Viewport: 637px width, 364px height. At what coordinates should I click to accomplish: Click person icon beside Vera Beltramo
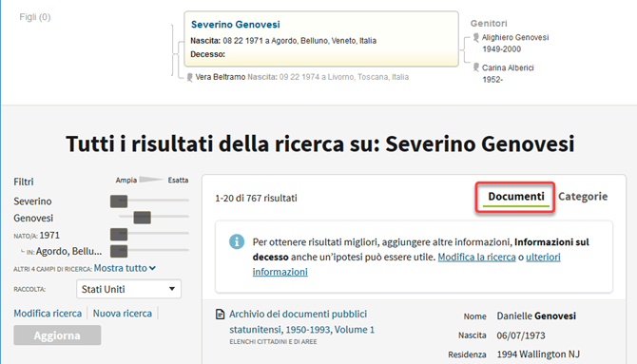[x=189, y=77]
